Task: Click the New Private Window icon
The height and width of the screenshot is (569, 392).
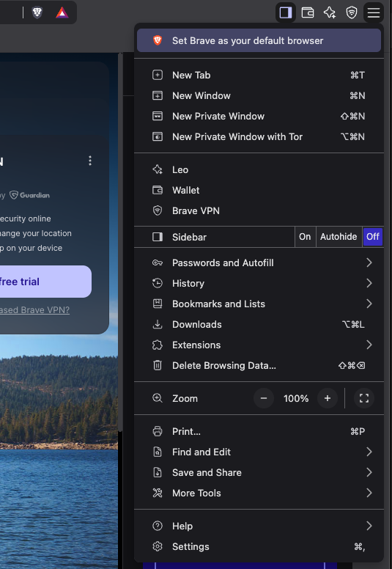Action: coord(158,116)
